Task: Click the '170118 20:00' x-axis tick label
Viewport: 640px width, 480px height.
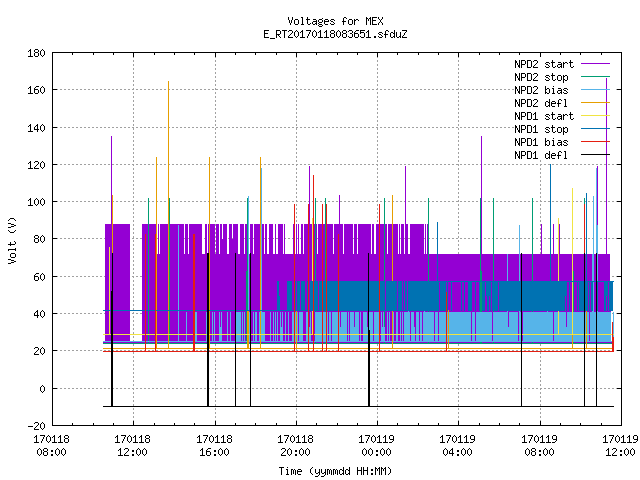Action: (x=296, y=445)
